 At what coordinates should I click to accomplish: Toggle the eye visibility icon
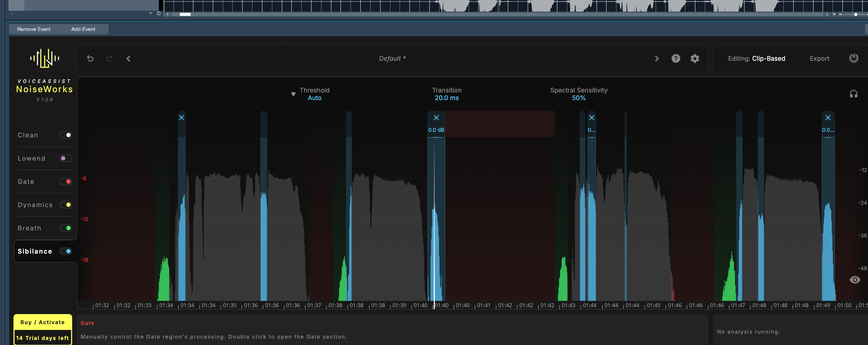(855, 280)
